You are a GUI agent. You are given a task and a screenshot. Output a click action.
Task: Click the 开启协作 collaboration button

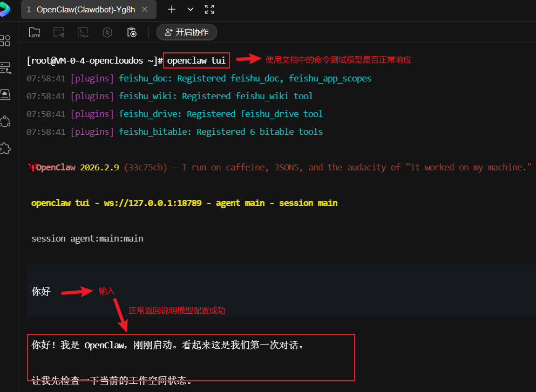[x=187, y=32]
